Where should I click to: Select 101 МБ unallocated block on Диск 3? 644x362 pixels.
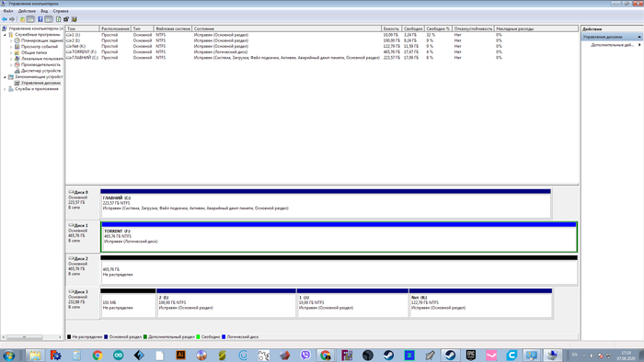(x=128, y=302)
